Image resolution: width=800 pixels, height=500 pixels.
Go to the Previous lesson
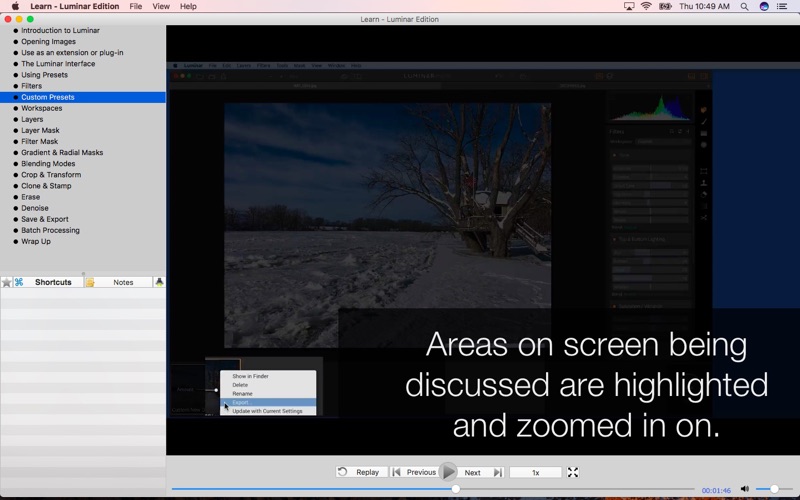[x=414, y=472]
